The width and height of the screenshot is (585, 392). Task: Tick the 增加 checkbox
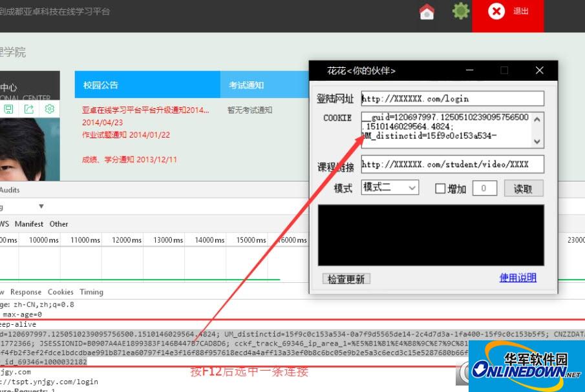440,189
